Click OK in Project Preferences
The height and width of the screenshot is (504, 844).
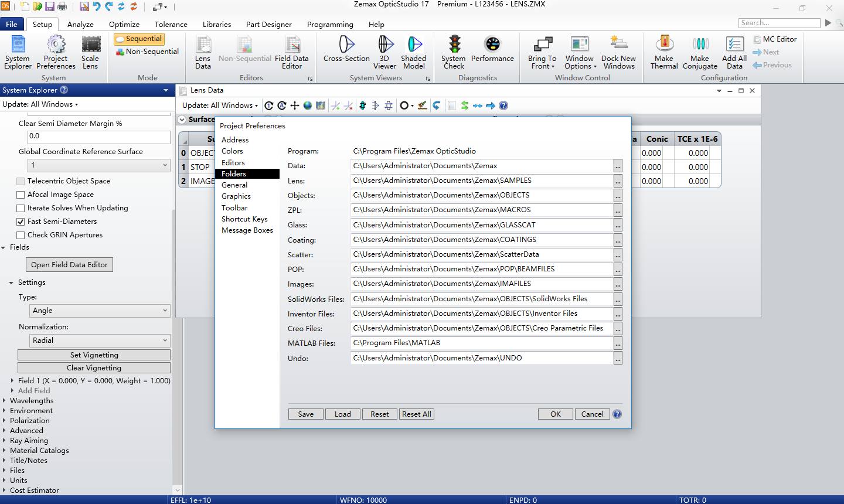(x=556, y=414)
